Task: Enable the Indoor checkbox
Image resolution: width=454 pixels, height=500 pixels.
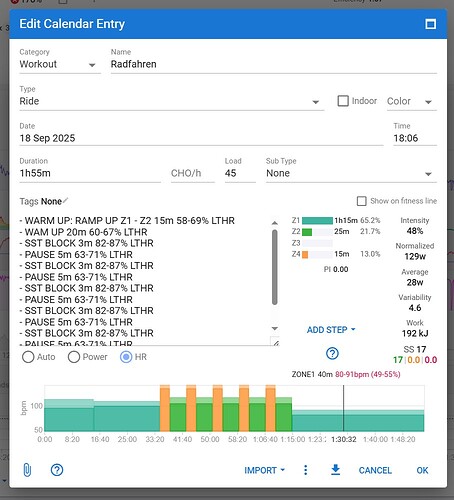Action: point(343,101)
